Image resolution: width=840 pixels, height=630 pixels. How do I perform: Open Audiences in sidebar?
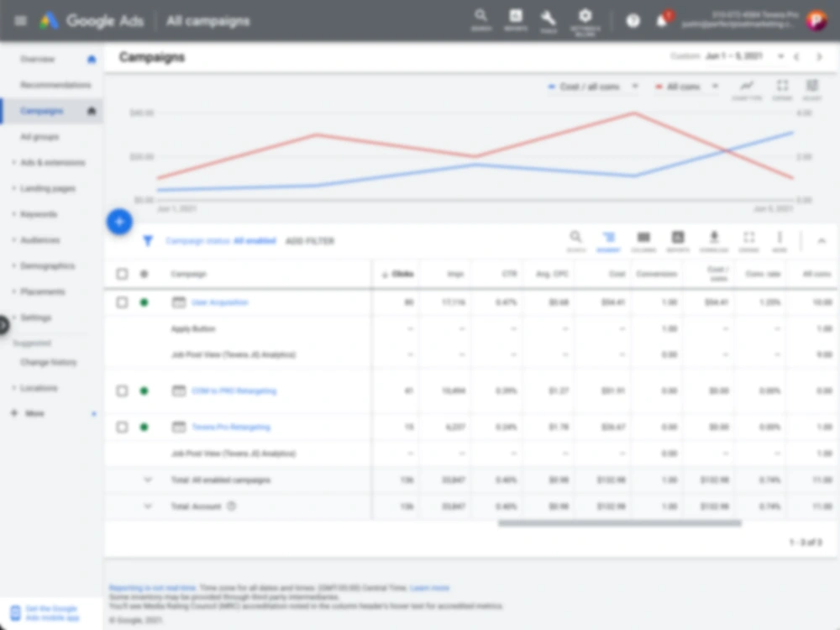pos(40,240)
